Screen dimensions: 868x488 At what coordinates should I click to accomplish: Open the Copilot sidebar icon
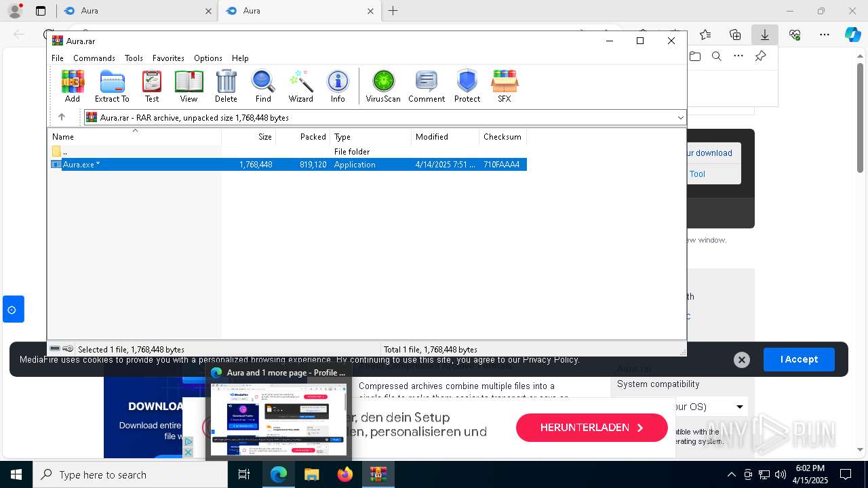pyautogui.click(x=853, y=35)
